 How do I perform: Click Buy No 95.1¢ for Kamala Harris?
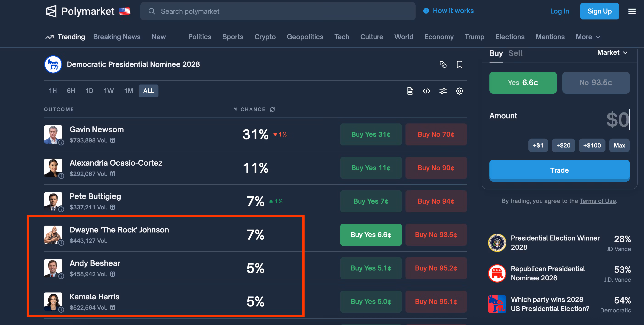pos(436,302)
